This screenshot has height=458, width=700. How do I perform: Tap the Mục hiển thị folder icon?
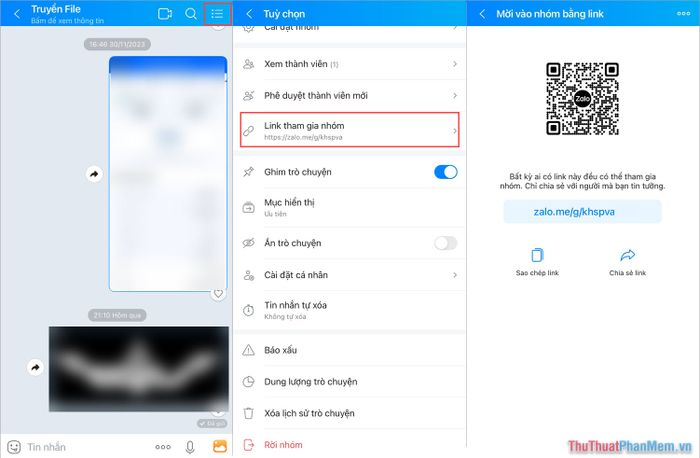(x=249, y=207)
